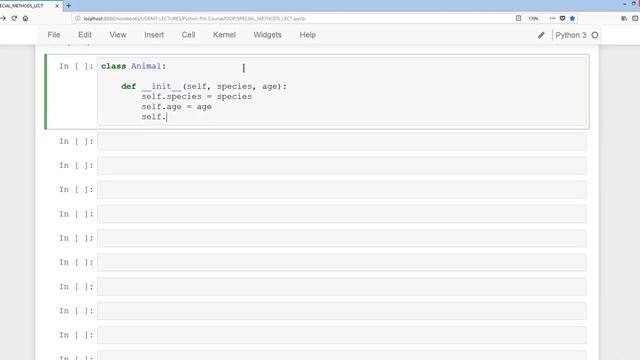Open the Insert menu
Image resolution: width=640 pixels, height=360 pixels.
(x=154, y=35)
